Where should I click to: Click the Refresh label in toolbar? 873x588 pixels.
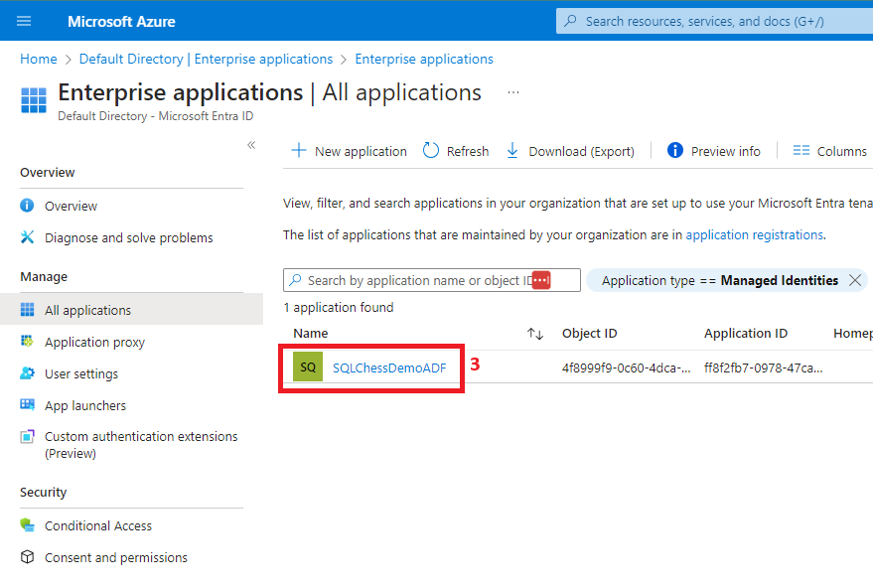click(x=468, y=151)
